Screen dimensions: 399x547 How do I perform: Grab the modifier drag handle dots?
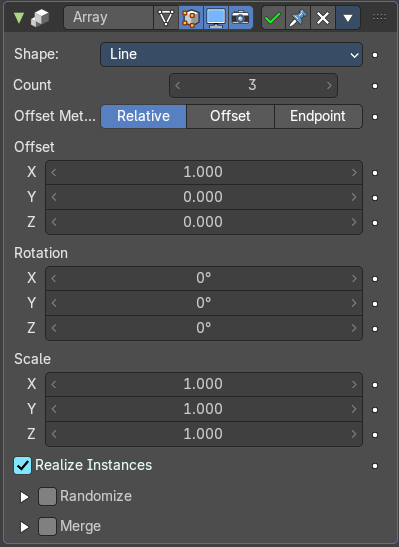[x=379, y=17]
